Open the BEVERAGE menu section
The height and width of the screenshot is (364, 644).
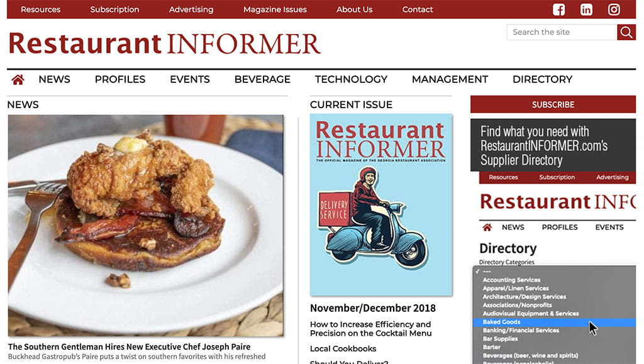[262, 80]
